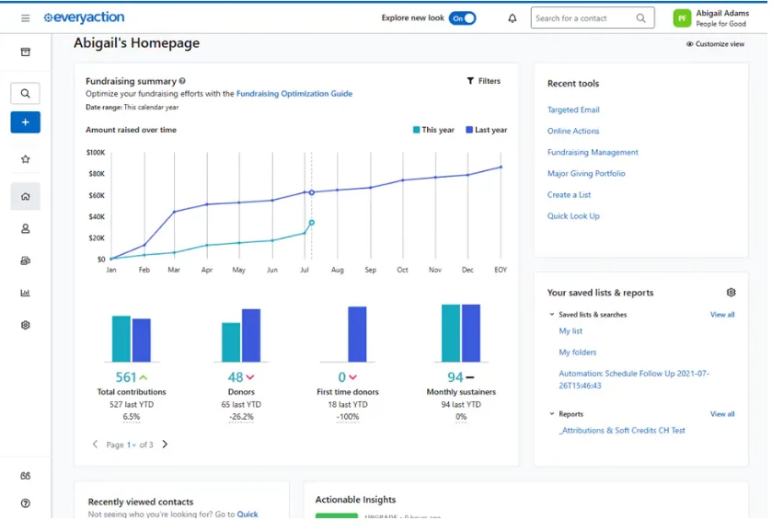Screen dimensions: 772x532
Task: Click the everyaction logo
Action: [84, 17]
